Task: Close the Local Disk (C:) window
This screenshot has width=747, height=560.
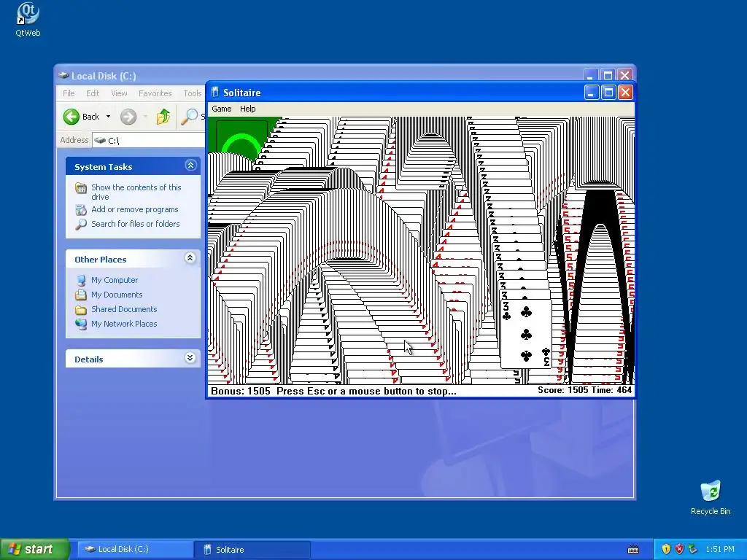Action: (625, 75)
